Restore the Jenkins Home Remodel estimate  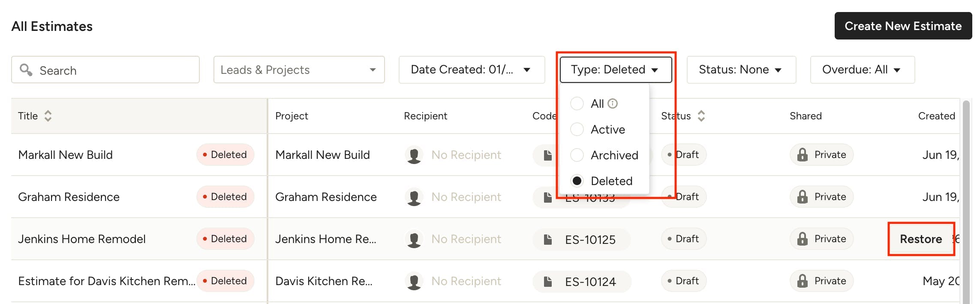coord(921,239)
